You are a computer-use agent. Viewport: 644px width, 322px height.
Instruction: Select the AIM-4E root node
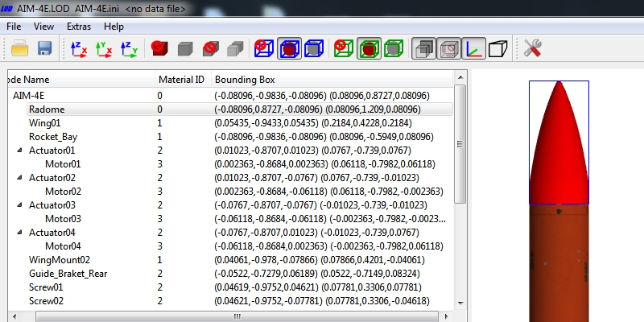28,96
